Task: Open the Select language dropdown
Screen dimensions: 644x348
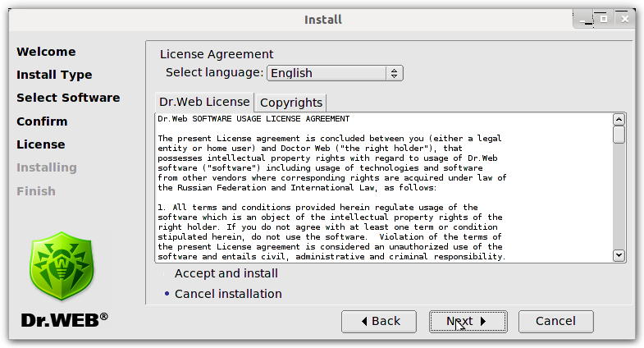Action: click(x=335, y=73)
